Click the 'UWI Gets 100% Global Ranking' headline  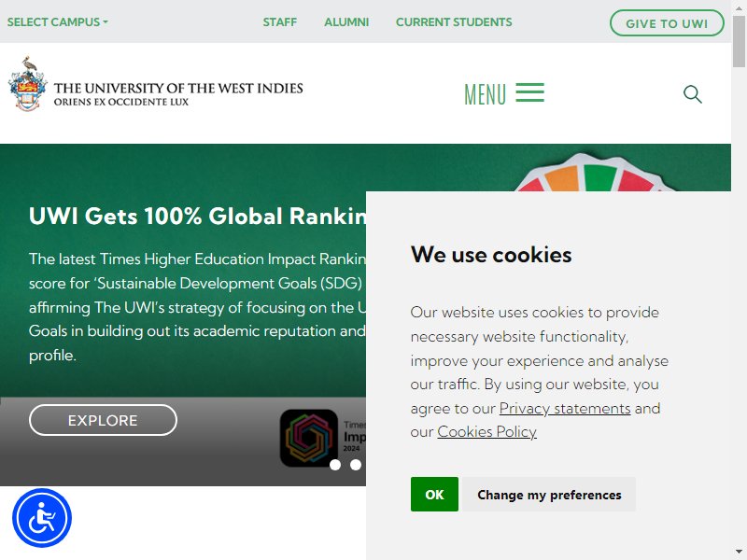(x=197, y=216)
